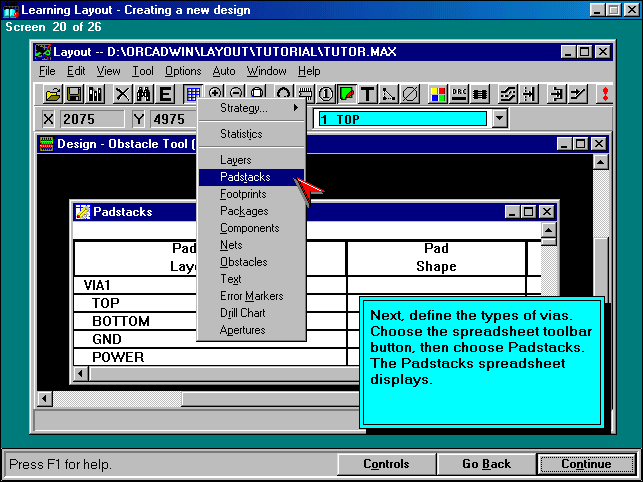Image resolution: width=643 pixels, height=482 pixels.
Task: Click the Controls button
Action: coord(386,464)
